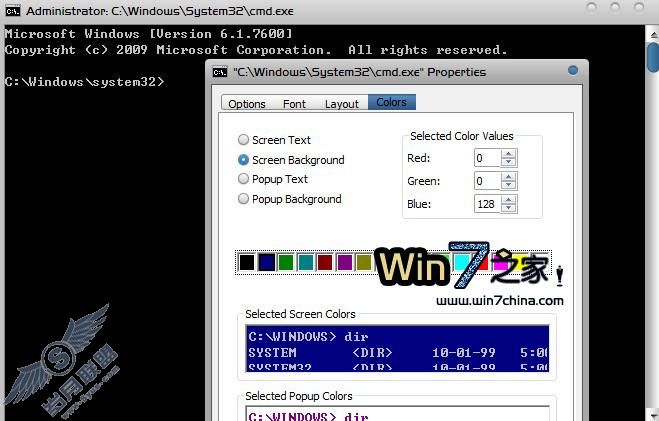
Task: Switch to the Options tab
Action: click(x=247, y=104)
